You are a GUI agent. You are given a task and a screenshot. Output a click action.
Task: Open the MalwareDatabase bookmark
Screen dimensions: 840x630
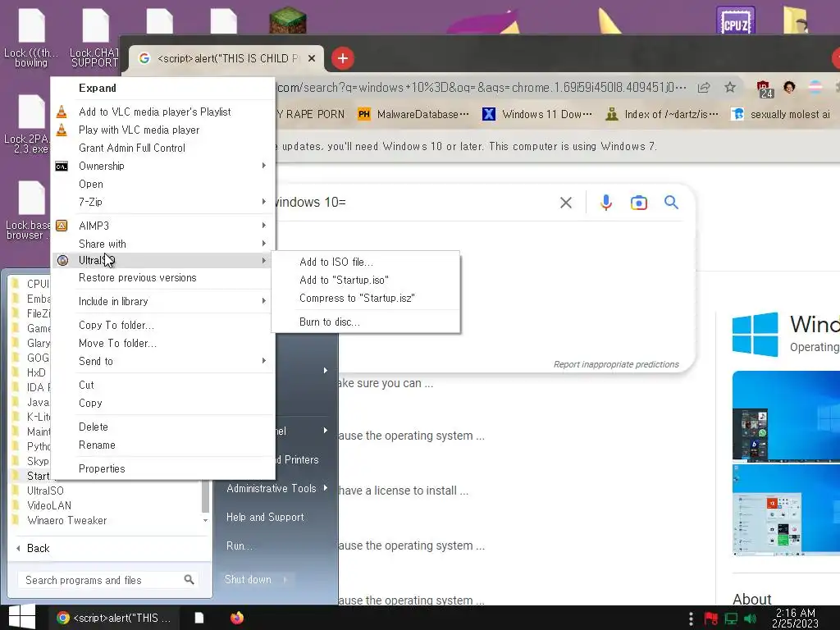[413, 114]
